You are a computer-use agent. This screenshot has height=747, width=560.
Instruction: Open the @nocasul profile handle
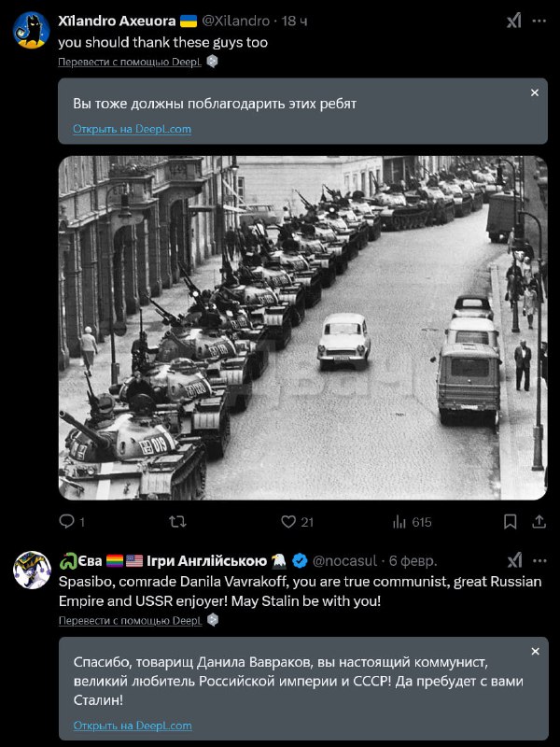tap(344, 560)
